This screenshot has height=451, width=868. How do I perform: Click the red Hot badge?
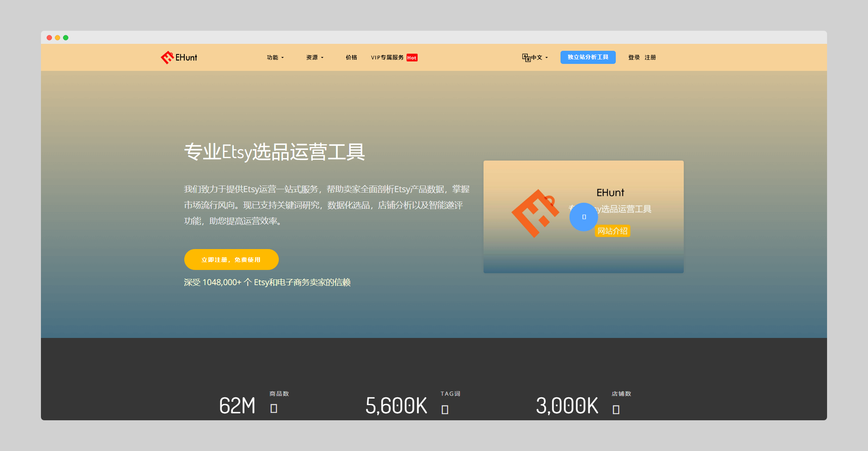pyautogui.click(x=412, y=58)
